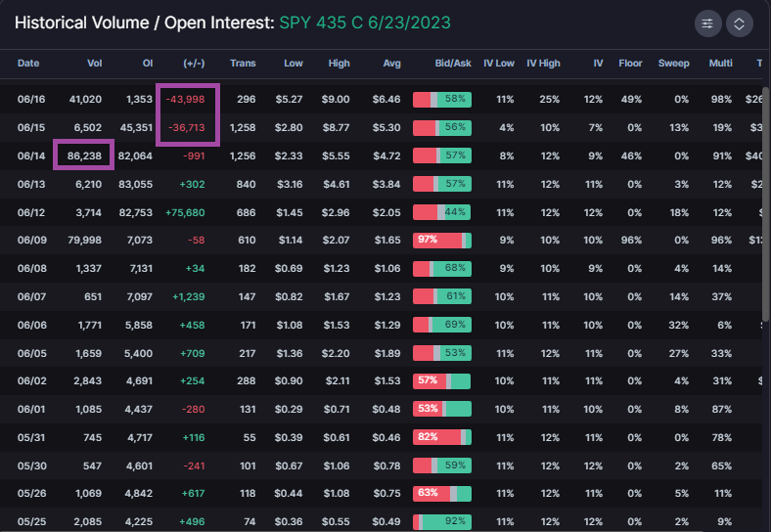This screenshot has height=532, width=771.
Task: Click the -991 OI change value
Action: point(194,155)
